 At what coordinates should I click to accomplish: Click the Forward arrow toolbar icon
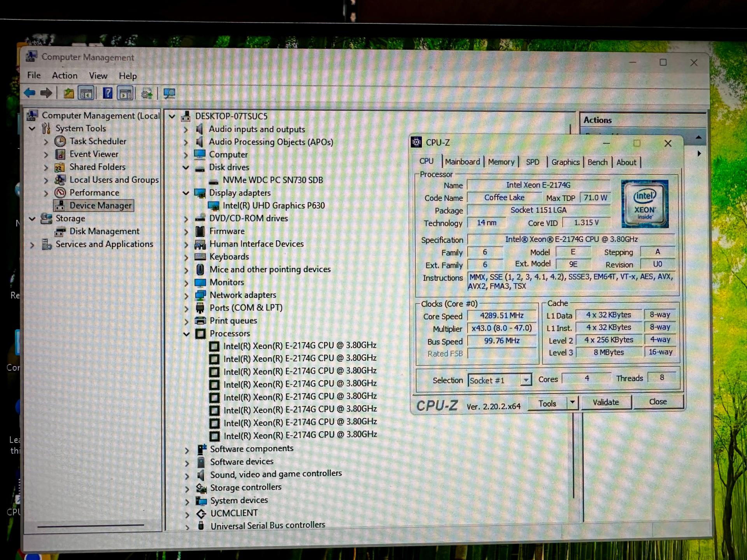click(x=46, y=93)
